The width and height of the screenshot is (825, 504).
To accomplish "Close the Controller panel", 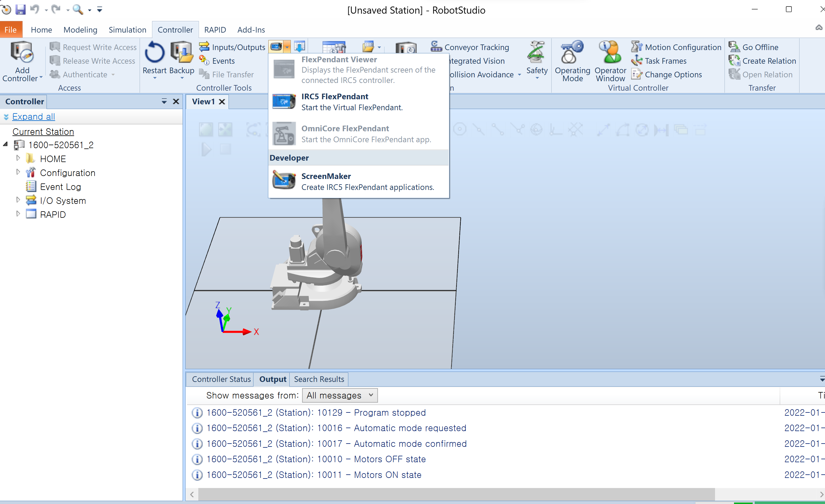I will click(176, 101).
